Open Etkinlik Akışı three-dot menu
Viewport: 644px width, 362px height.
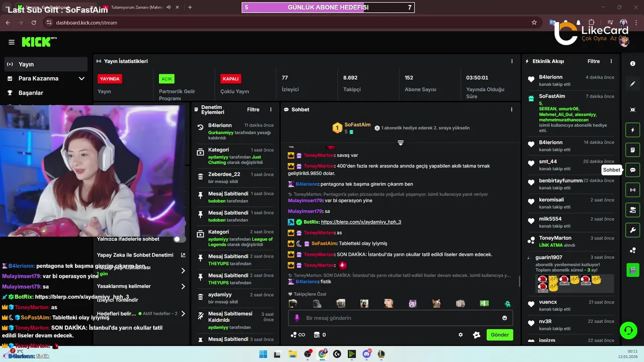tap(611, 61)
